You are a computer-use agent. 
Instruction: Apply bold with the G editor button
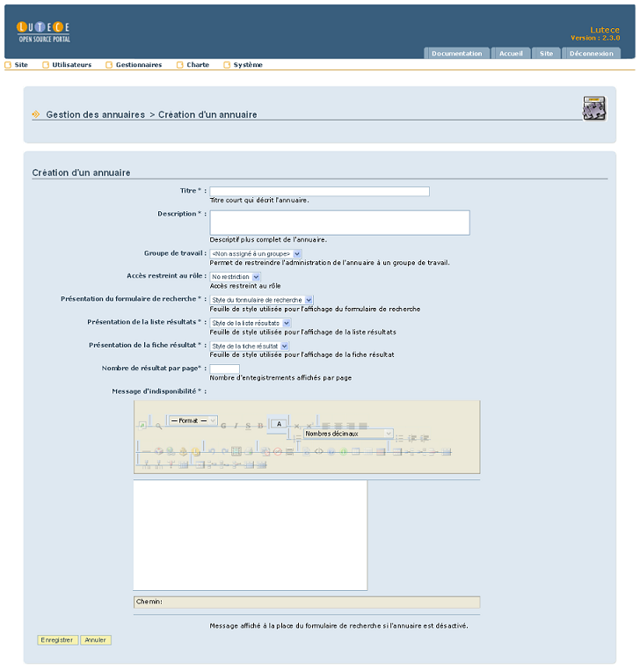(223, 426)
